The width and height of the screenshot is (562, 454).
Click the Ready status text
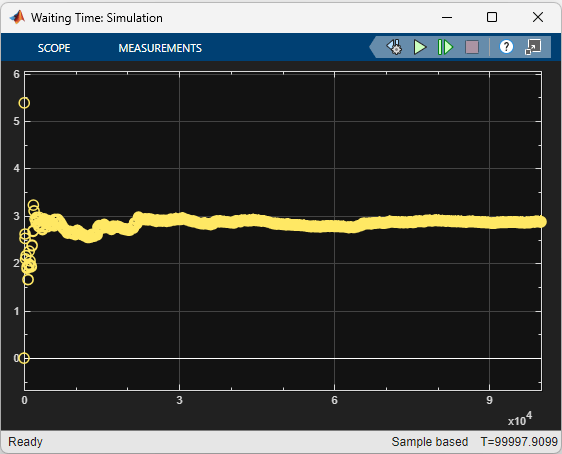pos(25,442)
